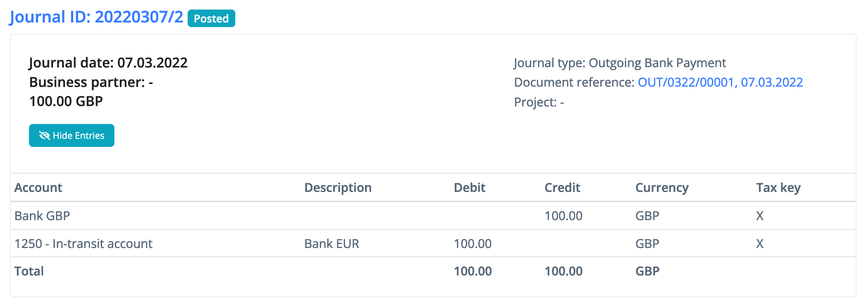Select the 1250 - In-transit account entry
This screenshot has height=306, width=868.
coord(83,244)
